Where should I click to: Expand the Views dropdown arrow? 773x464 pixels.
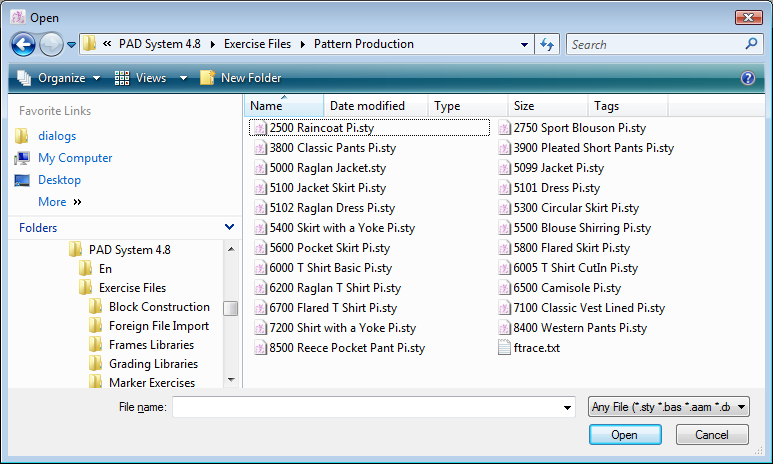tap(183, 78)
